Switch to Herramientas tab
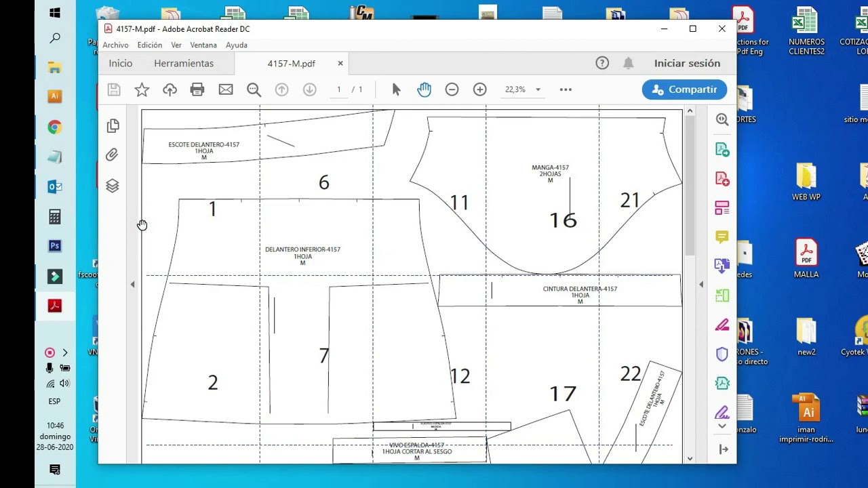Screen dimensions: 868x488 click(184, 63)
